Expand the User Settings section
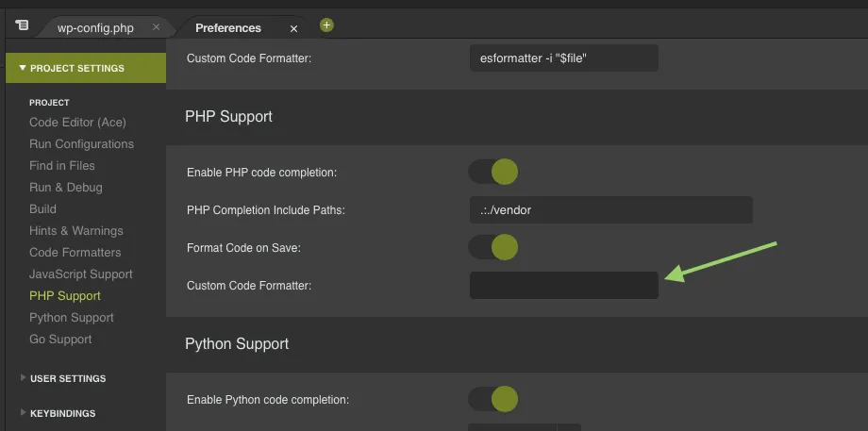The height and width of the screenshot is (431, 868). pos(67,378)
